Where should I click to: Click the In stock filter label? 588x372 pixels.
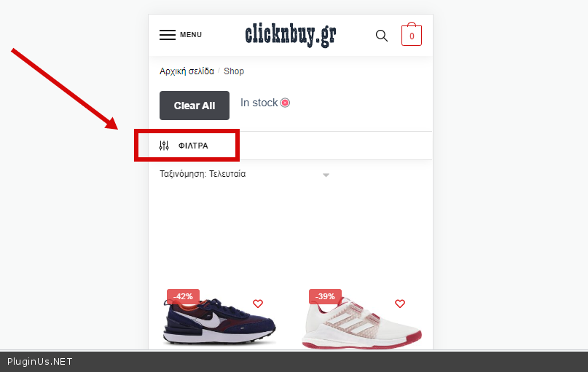click(259, 103)
